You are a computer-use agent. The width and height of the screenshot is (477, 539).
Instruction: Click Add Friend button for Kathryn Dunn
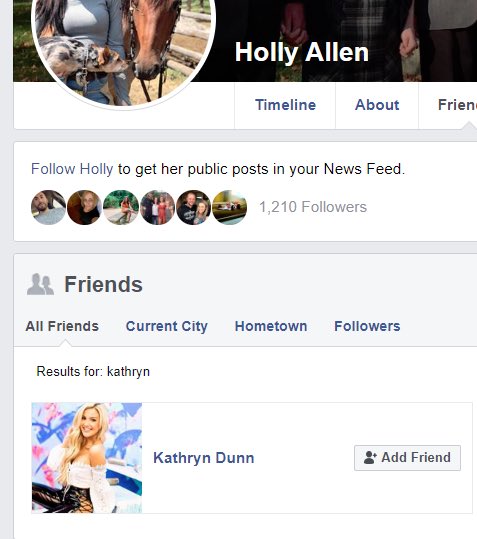coord(408,458)
